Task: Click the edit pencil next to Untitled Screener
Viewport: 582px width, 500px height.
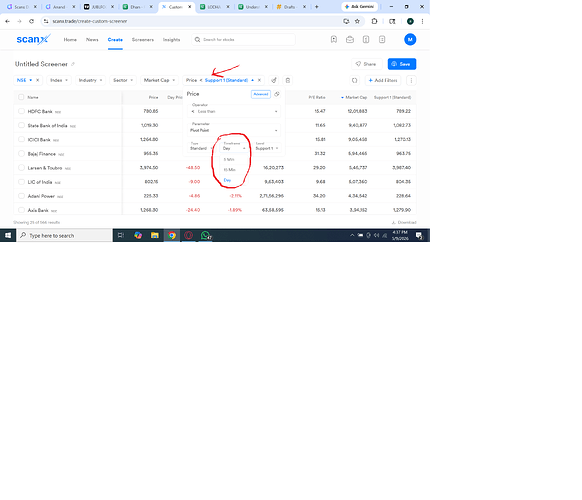Action: [x=73, y=64]
